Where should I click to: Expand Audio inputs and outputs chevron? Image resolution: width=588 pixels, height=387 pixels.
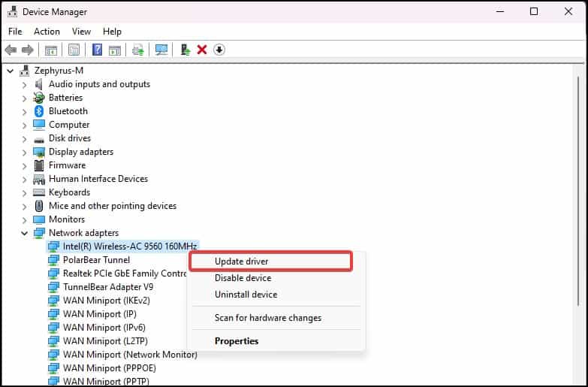coord(24,84)
